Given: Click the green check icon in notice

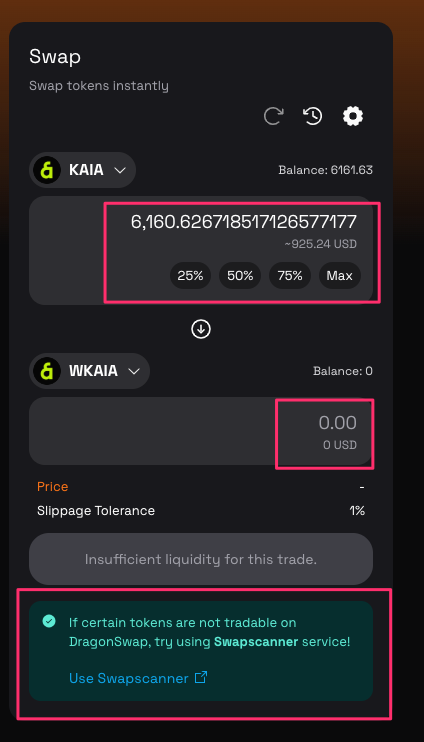Looking at the screenshot, I should (49, 621).
